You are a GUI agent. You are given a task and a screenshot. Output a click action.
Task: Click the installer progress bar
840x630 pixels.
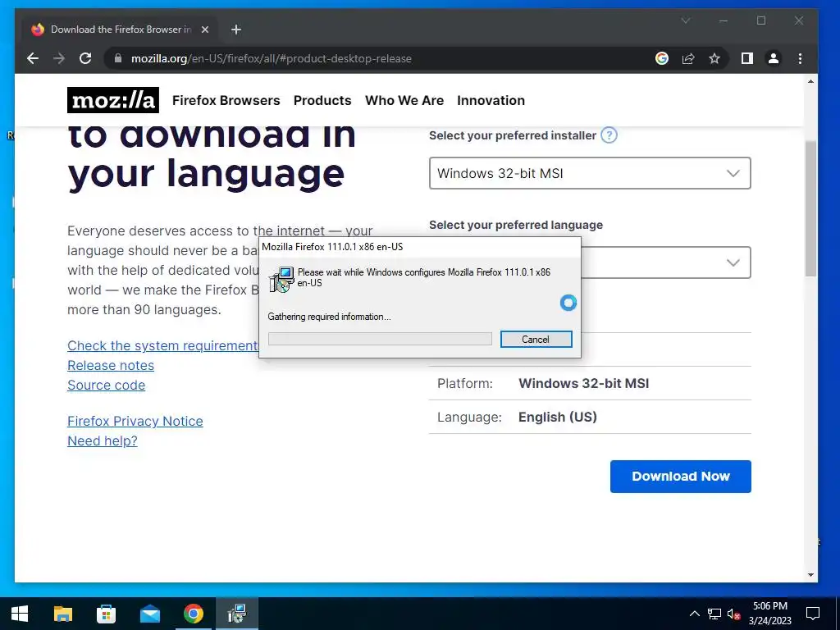[x=380, y=339]
